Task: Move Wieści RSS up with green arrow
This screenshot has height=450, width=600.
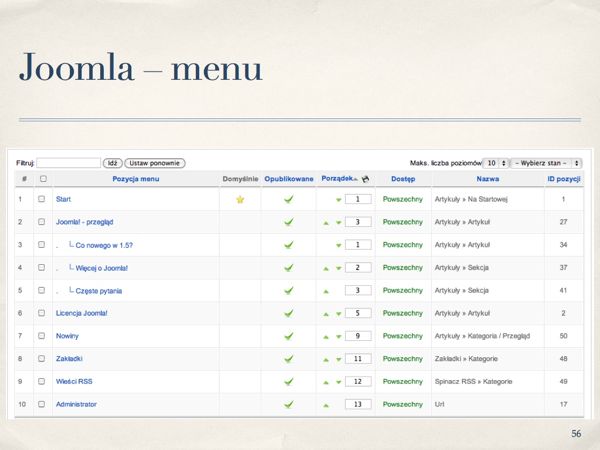Action: pos(326,382)
